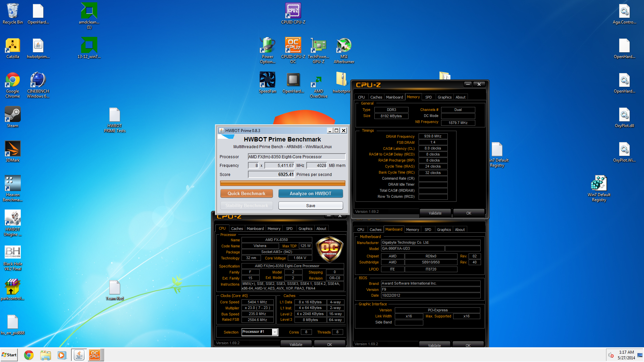The height and width of the screenshot is (362, 644).
Task: Launch Heaven Benchmark desktop shortcut
Action: click(x=12, y=188)
